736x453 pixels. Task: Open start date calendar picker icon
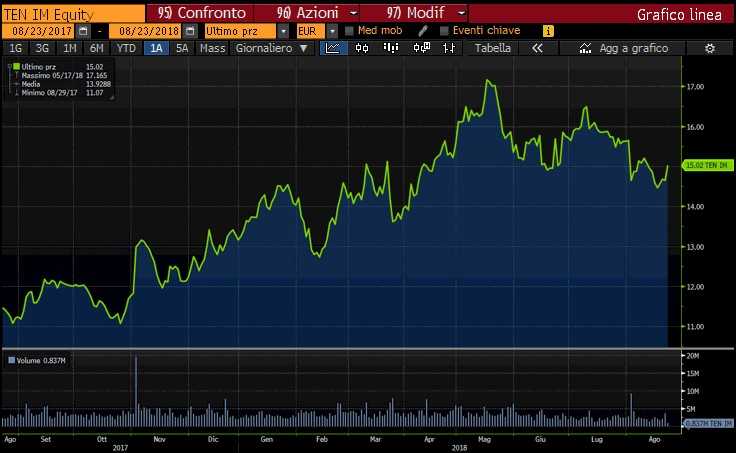point(83,31)
